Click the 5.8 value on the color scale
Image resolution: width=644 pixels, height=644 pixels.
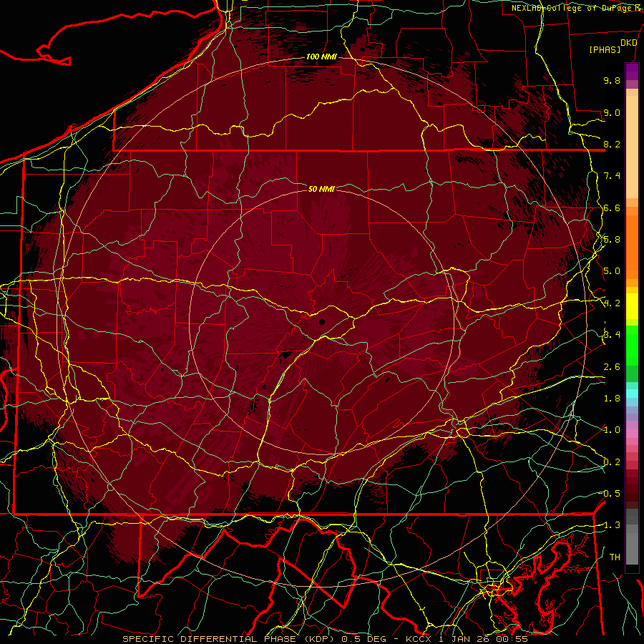click(x=612, y=240)
